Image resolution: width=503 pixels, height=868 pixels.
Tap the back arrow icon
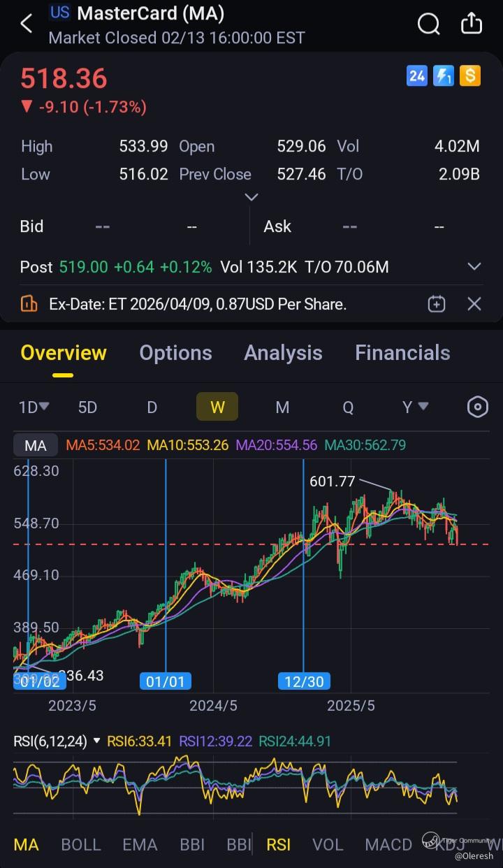point(27,24)
